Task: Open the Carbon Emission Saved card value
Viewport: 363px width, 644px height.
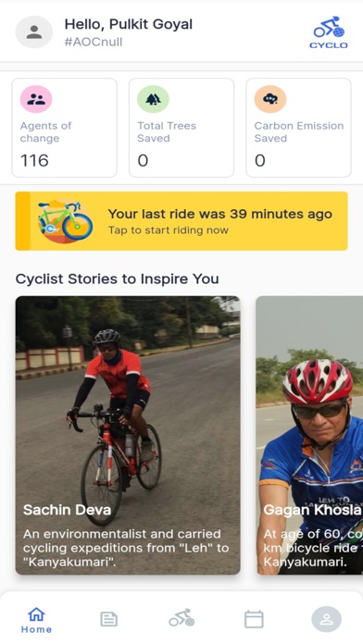Action: [x=260, y=160]
